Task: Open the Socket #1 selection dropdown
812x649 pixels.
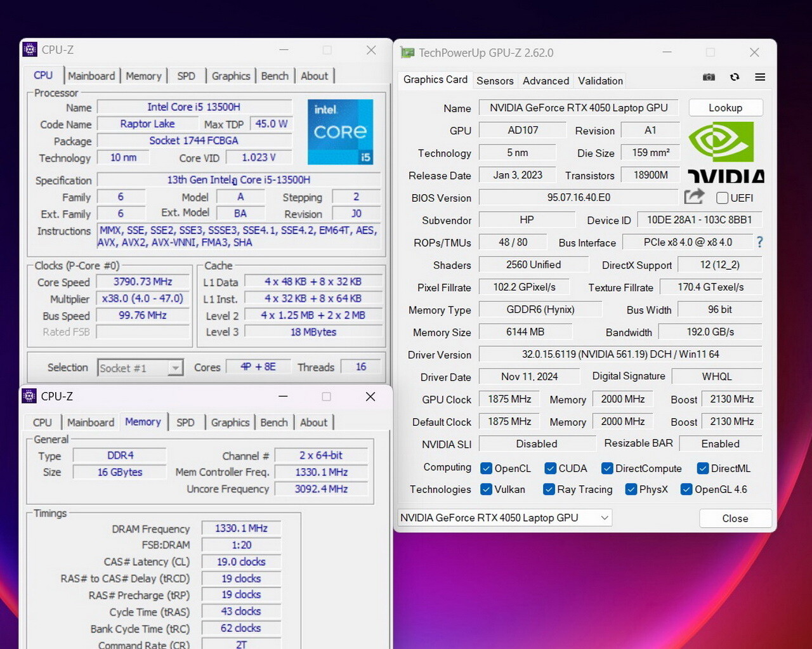Action: pyautogui.click(x=141, y=368)
